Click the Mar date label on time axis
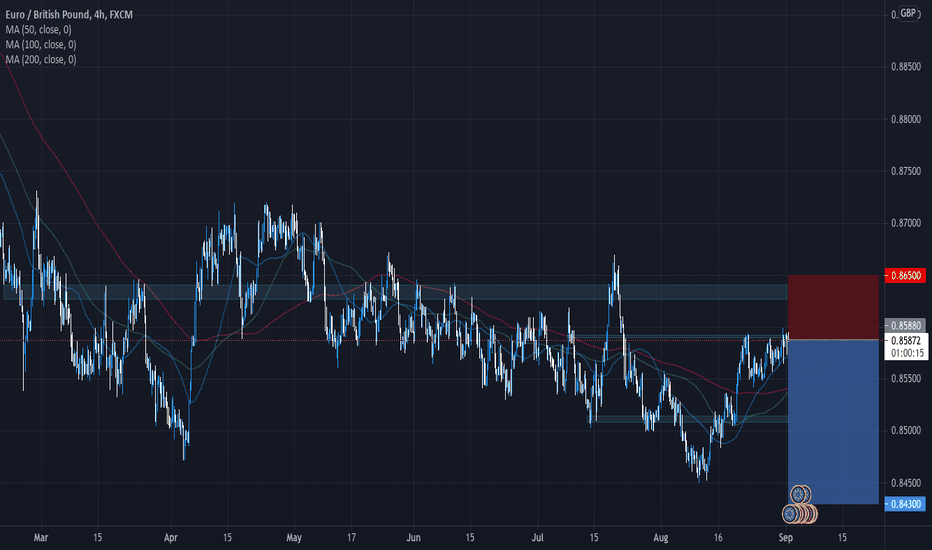 (x=41, y=538)
